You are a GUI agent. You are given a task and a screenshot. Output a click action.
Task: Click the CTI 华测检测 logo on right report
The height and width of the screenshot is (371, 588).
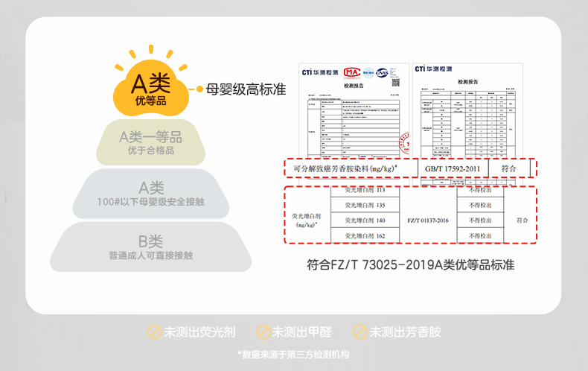[x=433, y=69]
